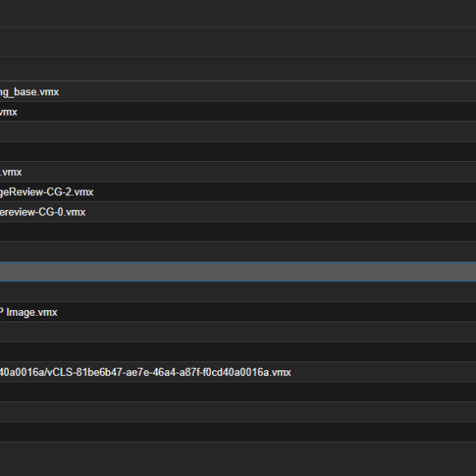
Task: Select the geReview-CG-2.vmx row
Action: tap(238, 191)
